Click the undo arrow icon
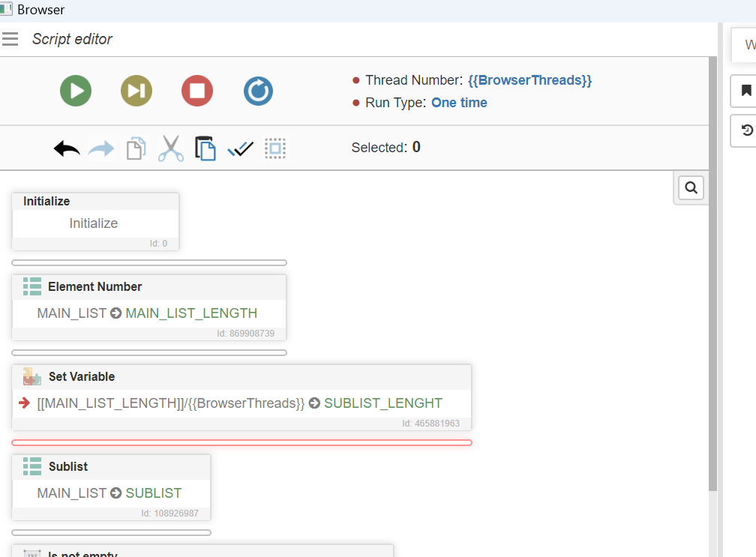 click(x=67, y=148)
